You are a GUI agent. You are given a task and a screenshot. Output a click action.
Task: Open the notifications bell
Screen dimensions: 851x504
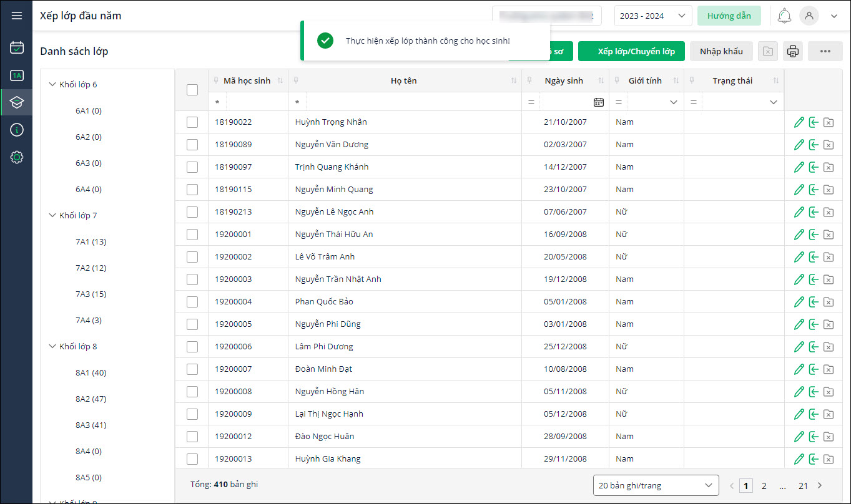(x=784, y=16)
